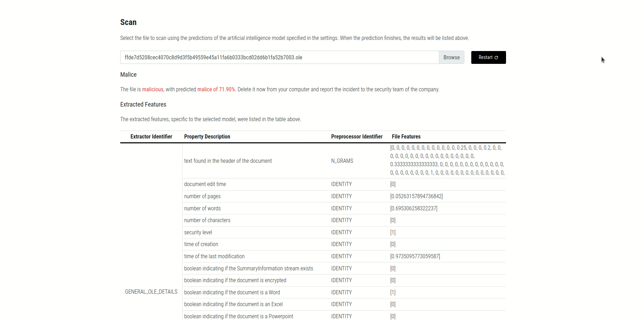644x320 pixels.
Task: Select the Preprocessor Identifier column header
Action: point(357,137)
